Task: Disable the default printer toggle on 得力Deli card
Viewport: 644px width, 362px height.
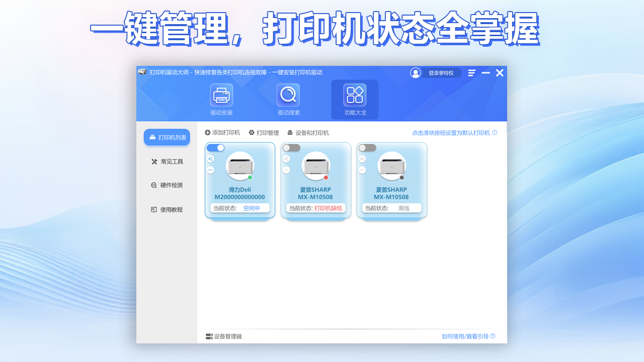Action: click(x=217, y=147)
